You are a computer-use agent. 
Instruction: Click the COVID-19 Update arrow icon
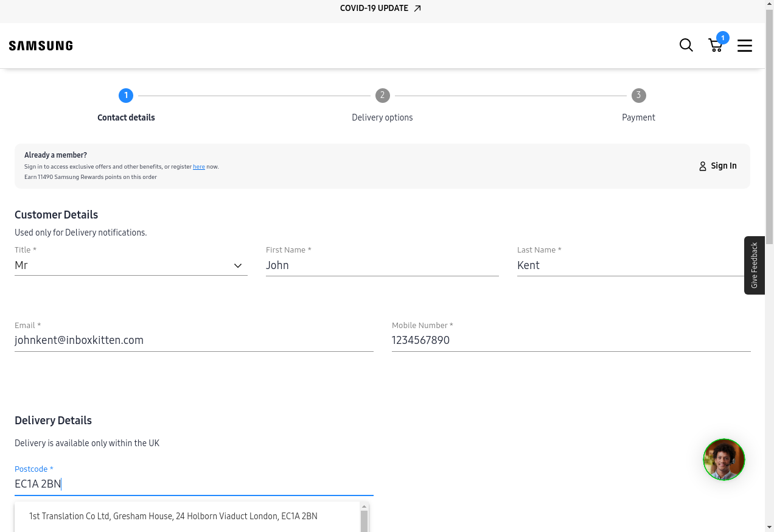coord(417,9)
